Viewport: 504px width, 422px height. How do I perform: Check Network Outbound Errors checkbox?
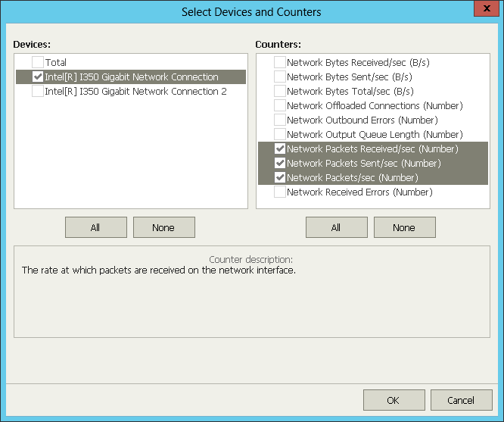280,120
